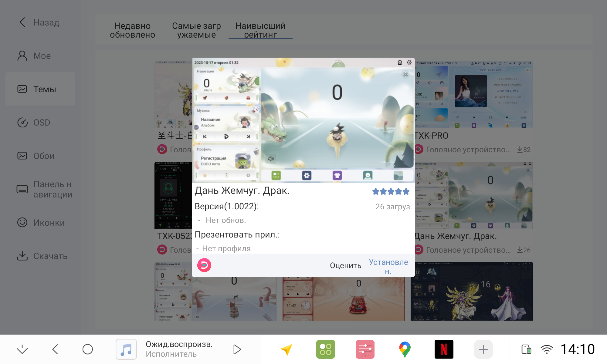Click the 14:10 clock
607x364 pixels.
coord(578,349)
